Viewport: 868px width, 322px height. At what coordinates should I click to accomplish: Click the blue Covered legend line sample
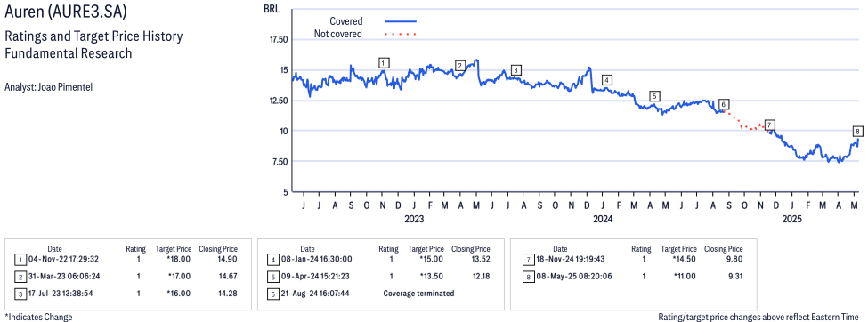[400, 21]
